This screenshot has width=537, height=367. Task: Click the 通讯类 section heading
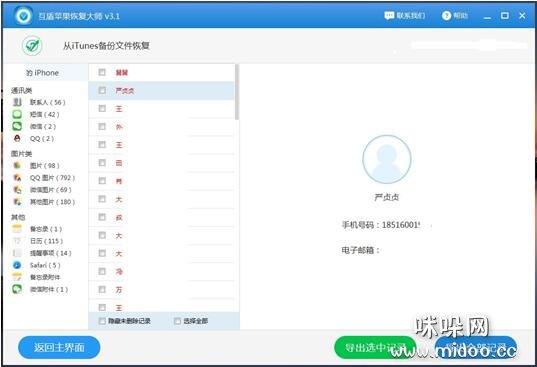pyautogui.click(x=22, y=90)
